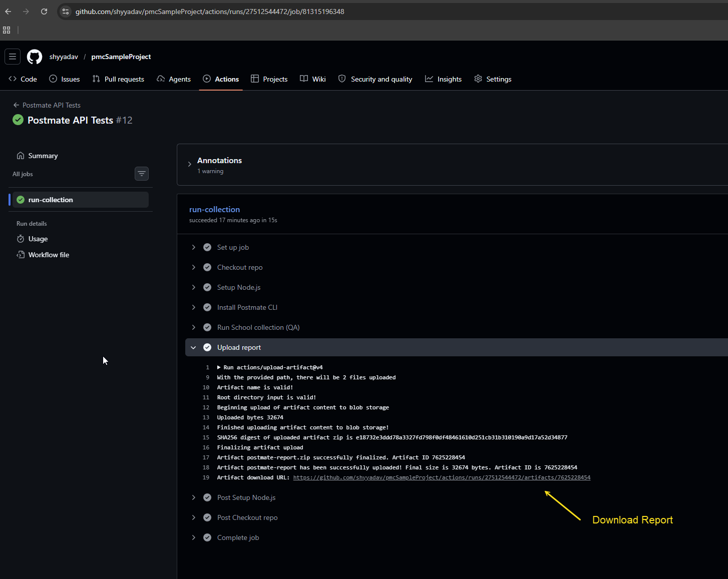
Task: Expand the Run actions/upload-artifact@v4 log group
Action: click(219, 367)
